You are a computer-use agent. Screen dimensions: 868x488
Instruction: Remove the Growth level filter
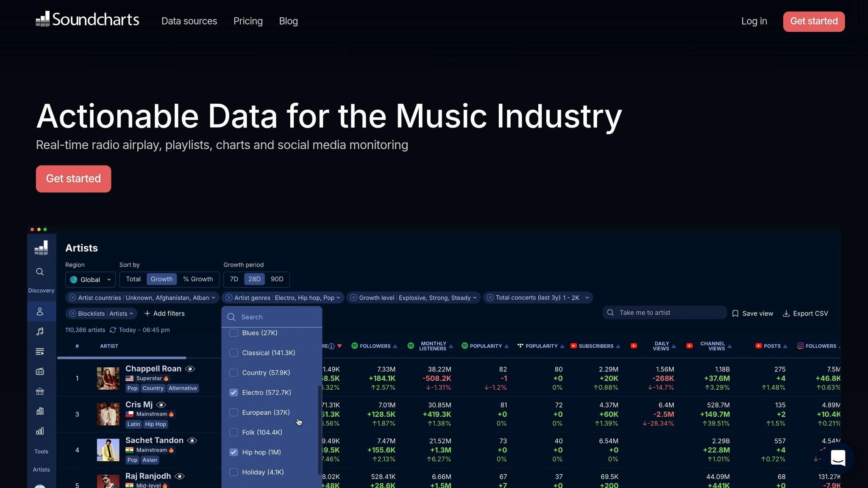(x=353, y=298)
